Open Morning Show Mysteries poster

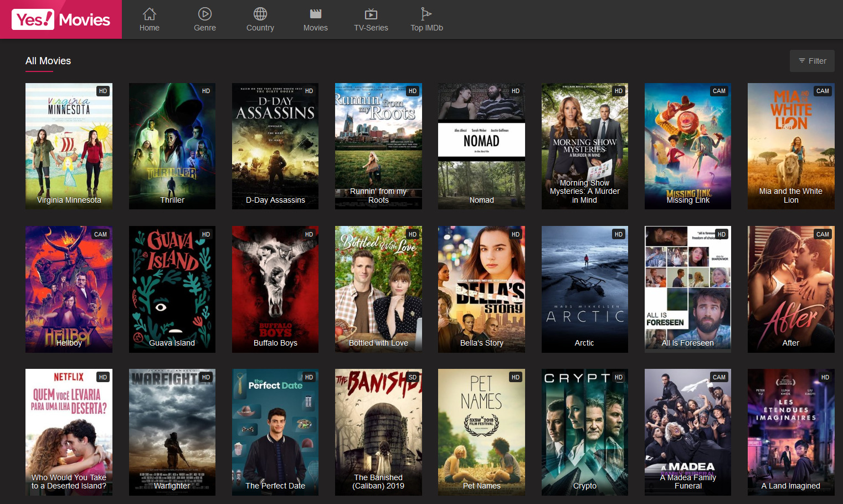tap(585, 146)
